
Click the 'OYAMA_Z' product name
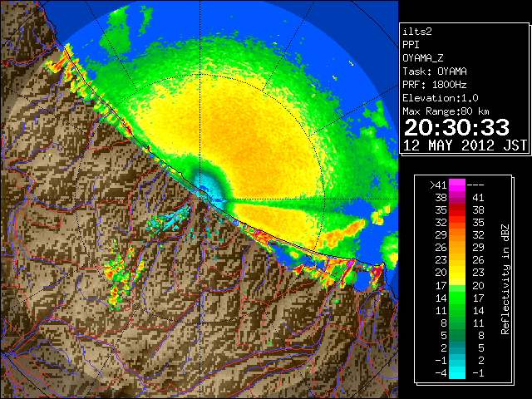click(423, 58)
